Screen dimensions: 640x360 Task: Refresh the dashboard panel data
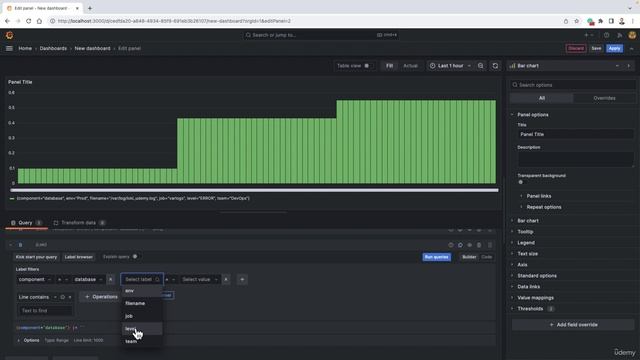coord(495,66)
